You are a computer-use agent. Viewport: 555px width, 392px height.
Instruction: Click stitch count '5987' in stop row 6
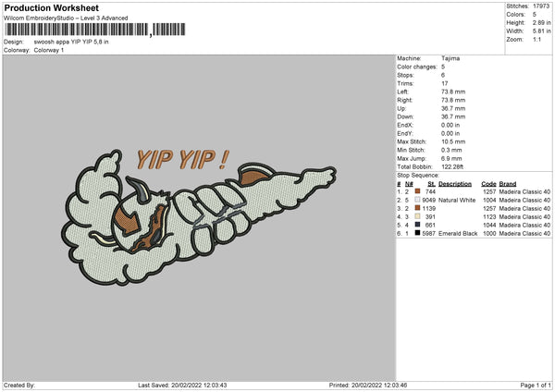click(429, 234)
